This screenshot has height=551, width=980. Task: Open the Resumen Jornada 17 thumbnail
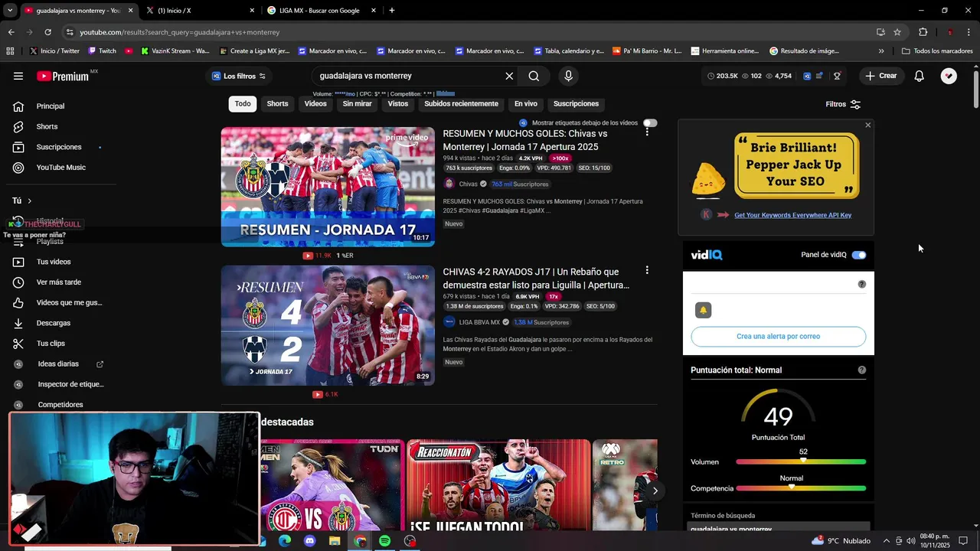pyautogui.click(x=328, y=187)
